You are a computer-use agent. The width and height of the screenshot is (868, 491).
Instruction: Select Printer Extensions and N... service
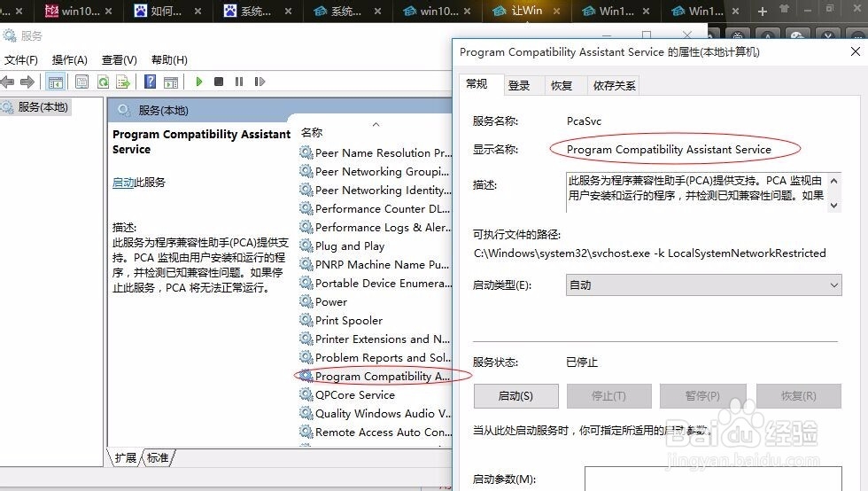[376, 339]
